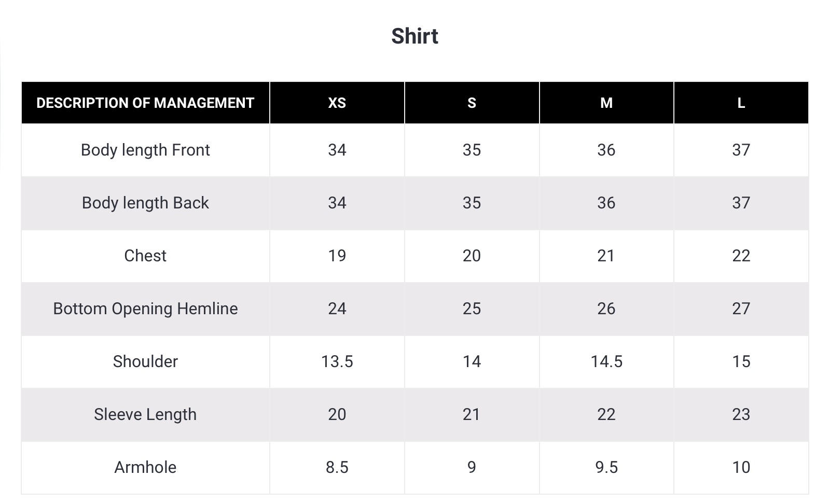Screen dimensions: 829x504
Task: Select the Armhole value 9.5 for M
Action: 606,467
